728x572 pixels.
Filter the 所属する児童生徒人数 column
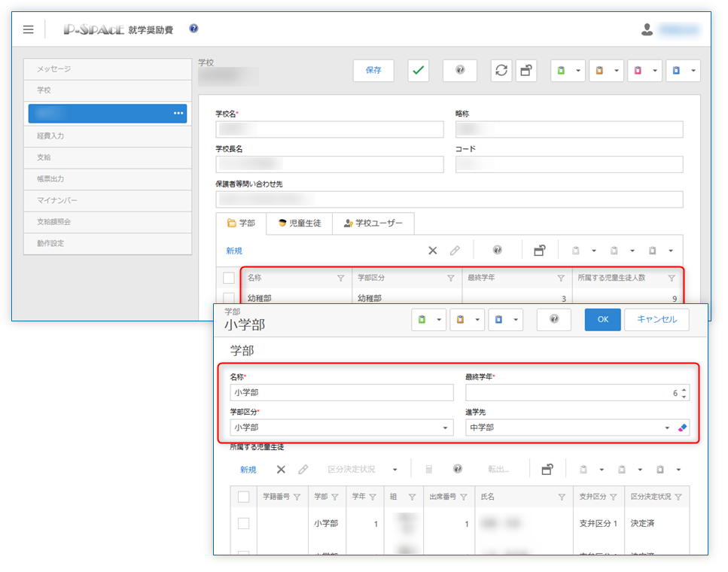(672, 278)
